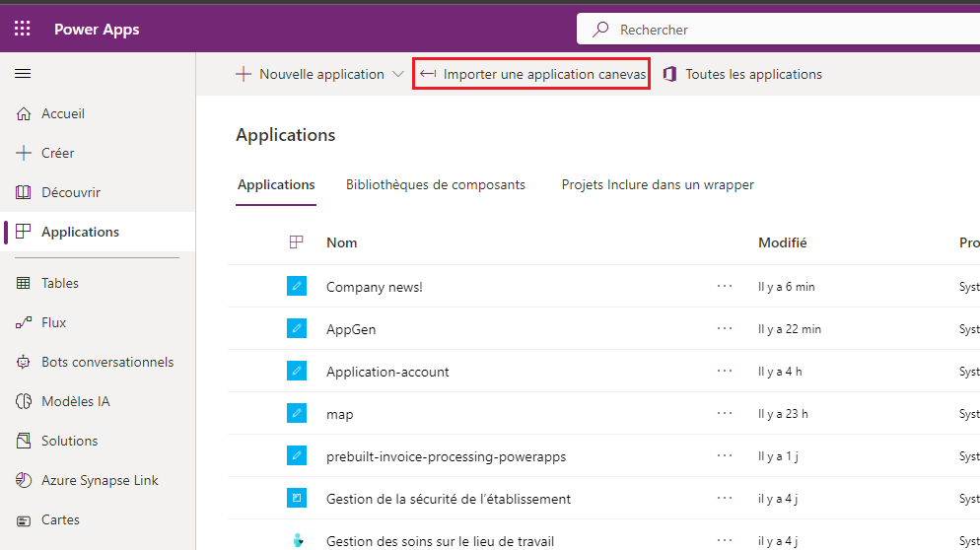Click the Flux flow icon
The image size is (980, 550).
tap(23, 322)
